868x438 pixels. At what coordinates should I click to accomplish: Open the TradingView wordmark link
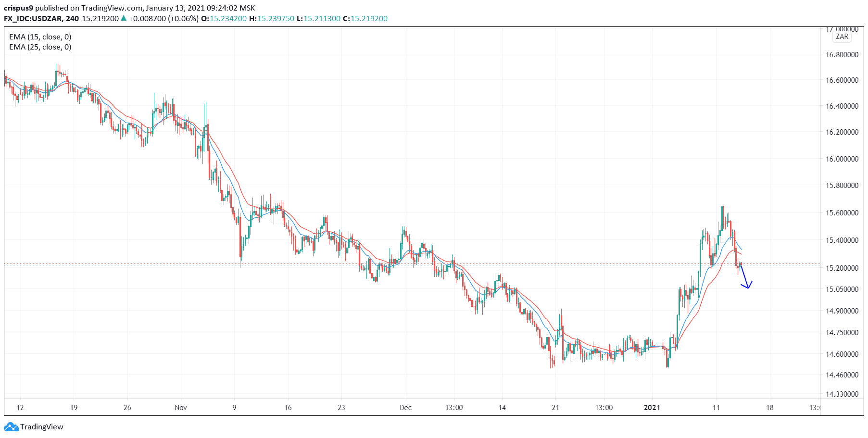tap(42, 426)
